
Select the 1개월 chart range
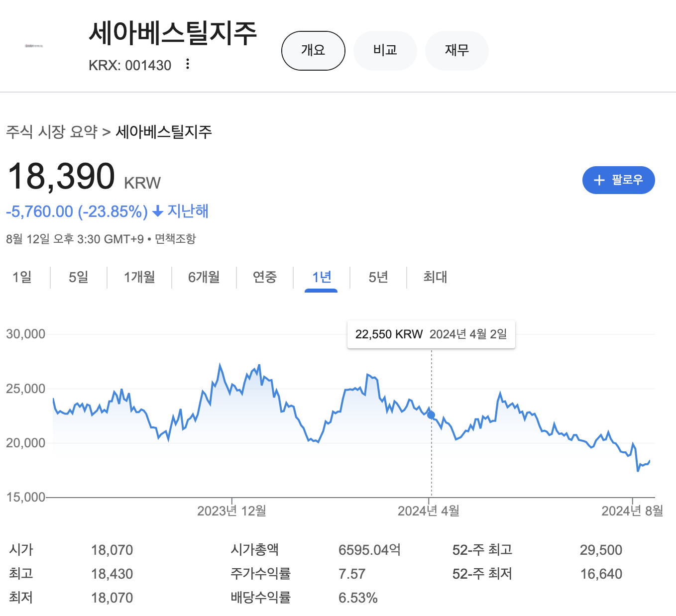pos(139,277)
